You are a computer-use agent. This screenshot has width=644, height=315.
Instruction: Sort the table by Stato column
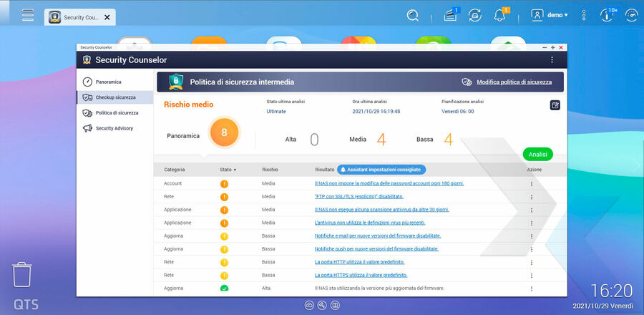point(228,170)
